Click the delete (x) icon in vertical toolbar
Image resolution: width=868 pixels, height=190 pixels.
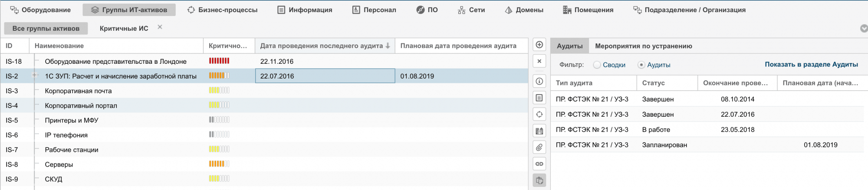click(539, 61)
